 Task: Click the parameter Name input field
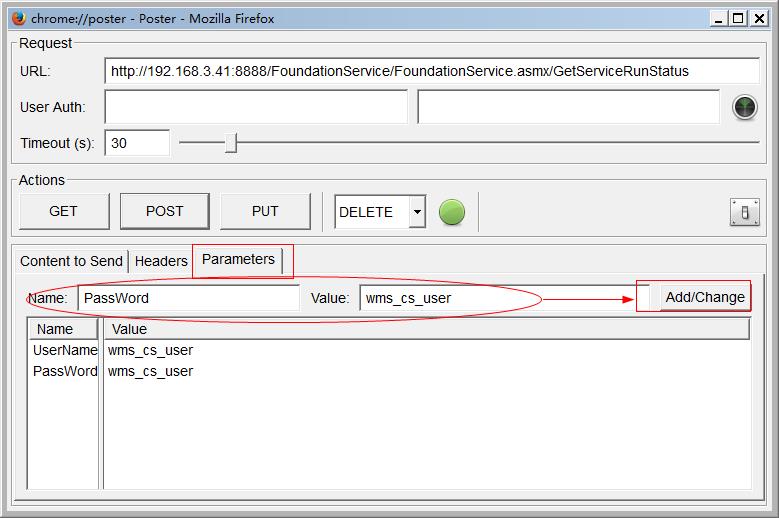coord(189,298)
